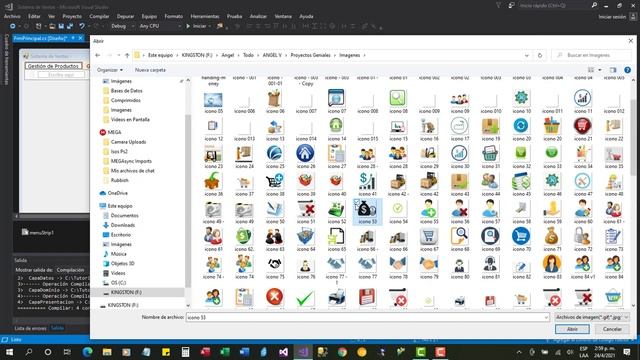Click Nueva carpeta

pyautogui.click(x=150, y=70)
